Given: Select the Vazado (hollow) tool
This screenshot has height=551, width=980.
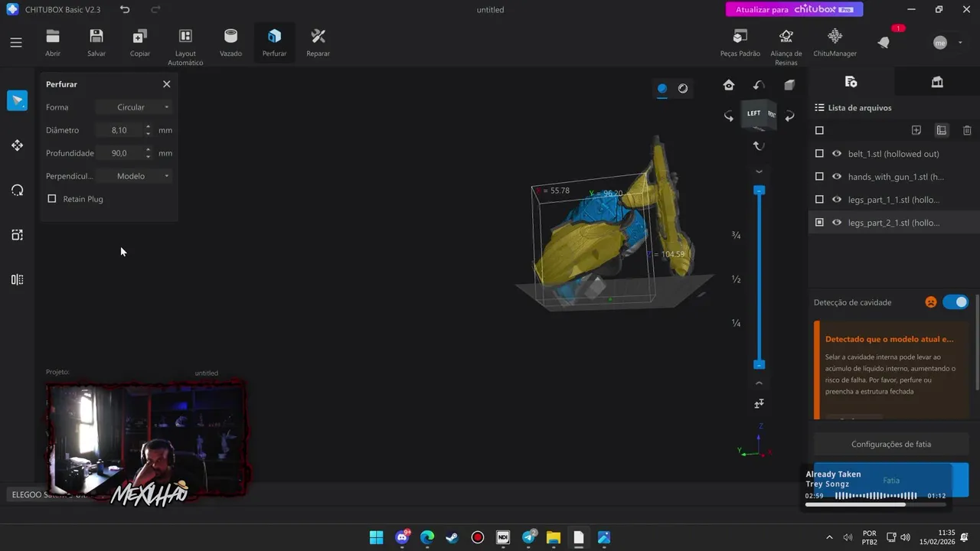Looking at the screenshot, I should point(230,43).
